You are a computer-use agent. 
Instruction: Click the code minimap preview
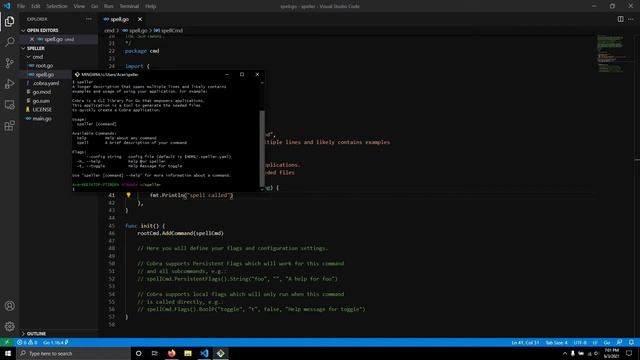pyautogui.click(x=611, y=53)
